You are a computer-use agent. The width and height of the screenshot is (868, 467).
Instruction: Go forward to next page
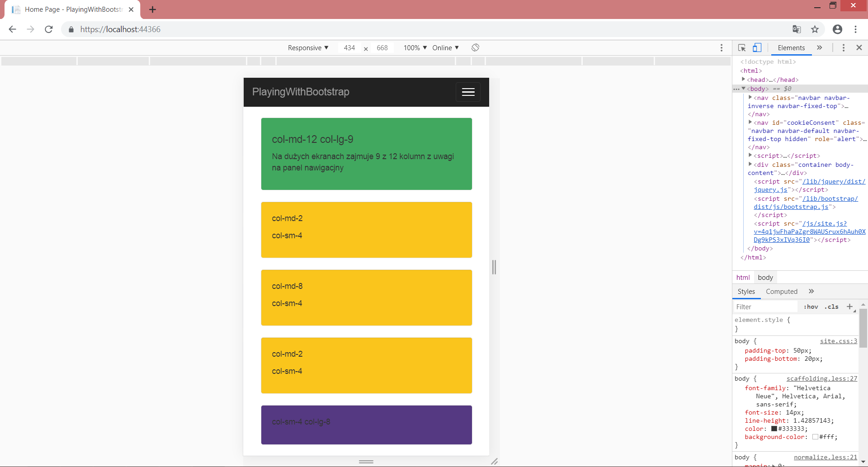[30, 29]
